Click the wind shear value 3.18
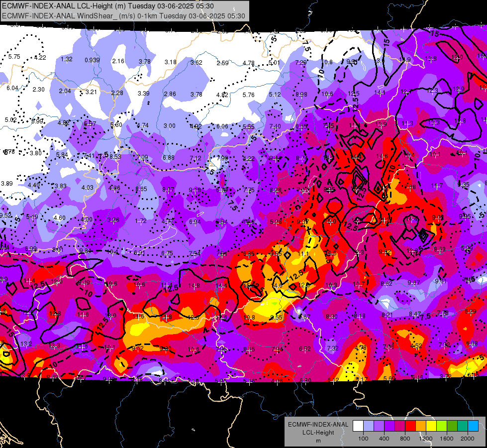Image resolution: width=487 pixels, height=448 pixels. pos(171,62)
